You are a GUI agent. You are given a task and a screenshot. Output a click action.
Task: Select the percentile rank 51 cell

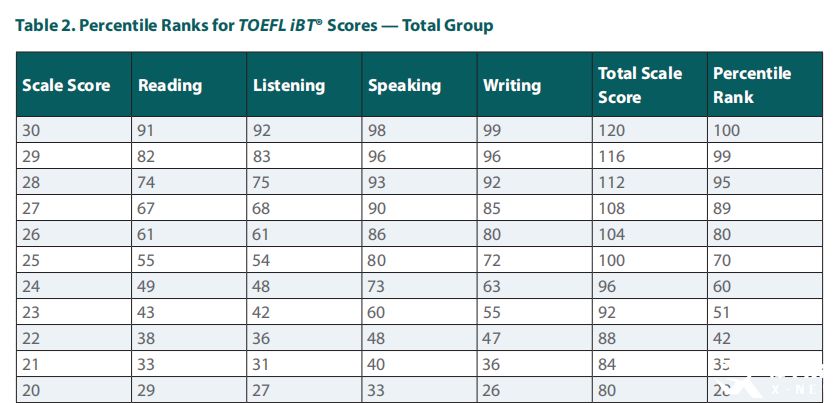pos(765,312)
